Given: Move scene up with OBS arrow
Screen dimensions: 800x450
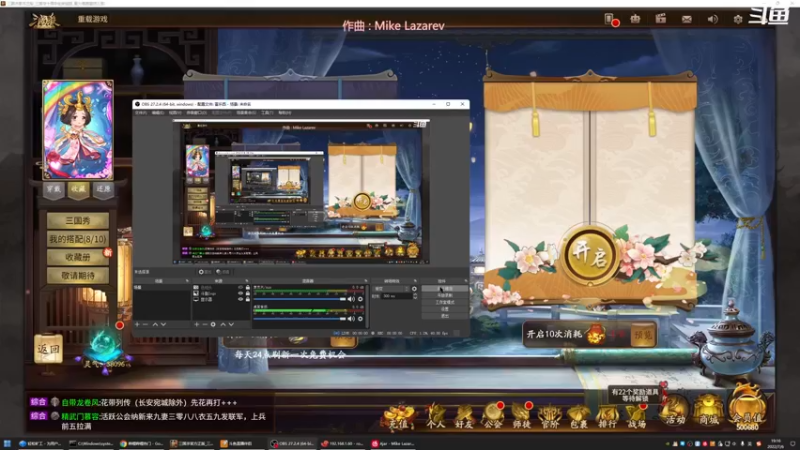Looking at the screenshot, I should tap(155, 324).
